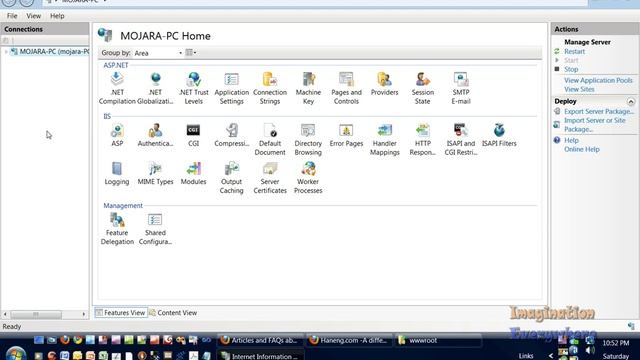Open Authentication feature
640x360 pixels.
155,135
